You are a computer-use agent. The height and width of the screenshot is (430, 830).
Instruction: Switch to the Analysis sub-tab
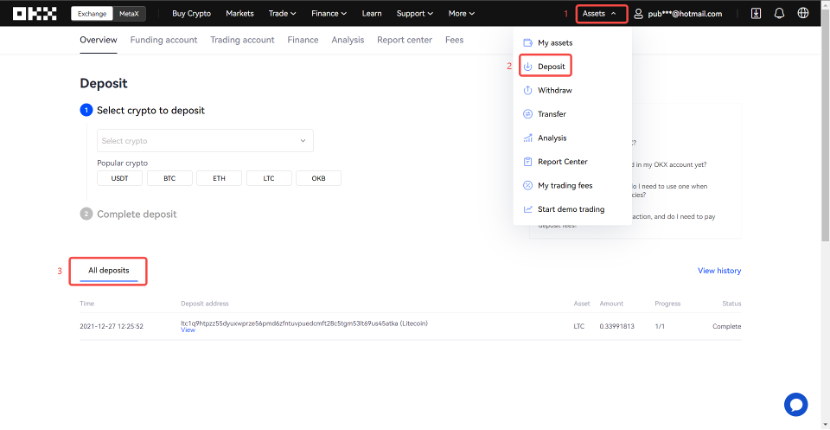point(348,40)
